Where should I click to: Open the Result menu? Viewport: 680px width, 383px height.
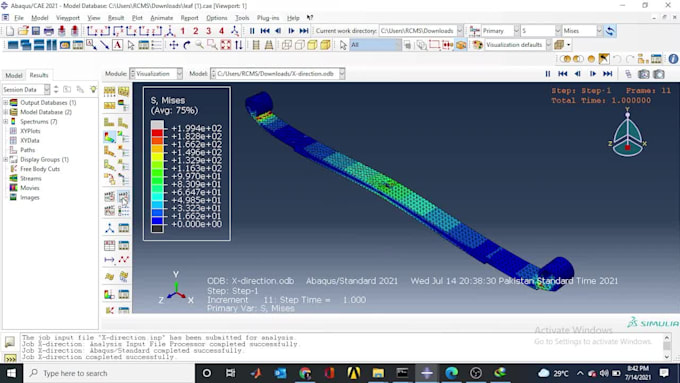coord(116,18)
